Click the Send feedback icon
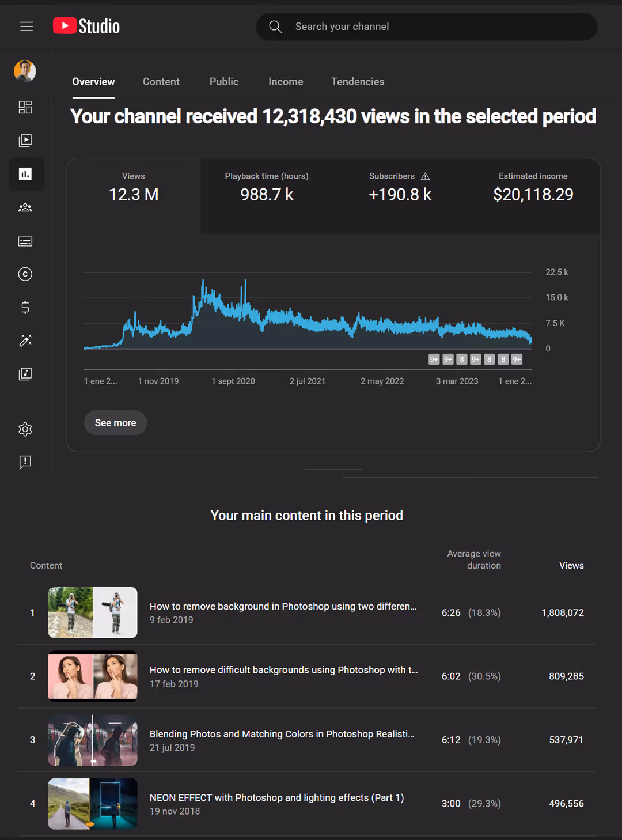622x840 pixels. click(x=25, y=462)
